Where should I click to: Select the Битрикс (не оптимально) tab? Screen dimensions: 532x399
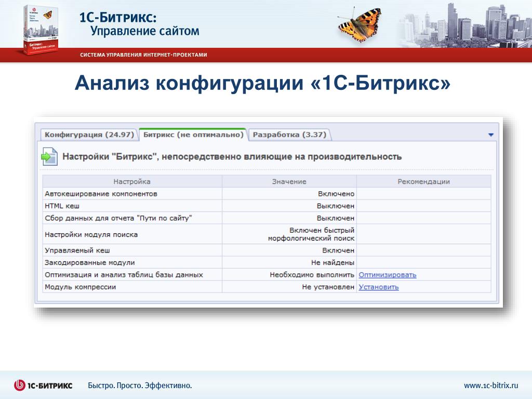[x=193, y=135]
